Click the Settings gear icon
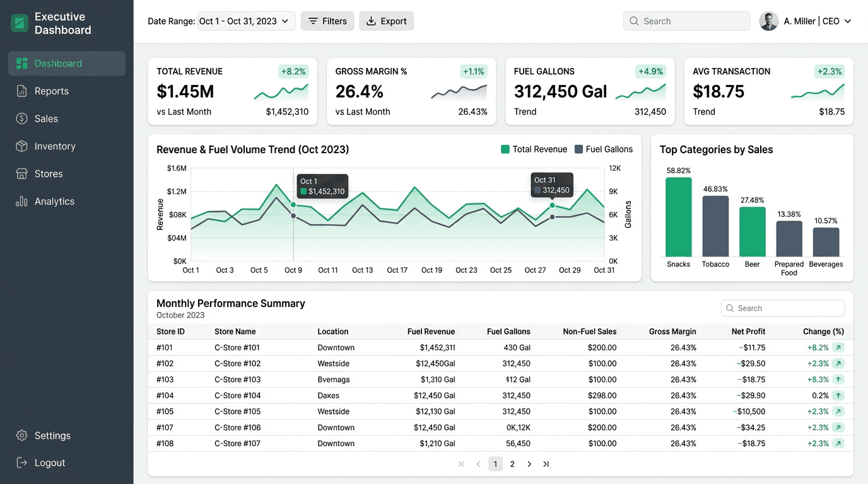 point(22,435)
